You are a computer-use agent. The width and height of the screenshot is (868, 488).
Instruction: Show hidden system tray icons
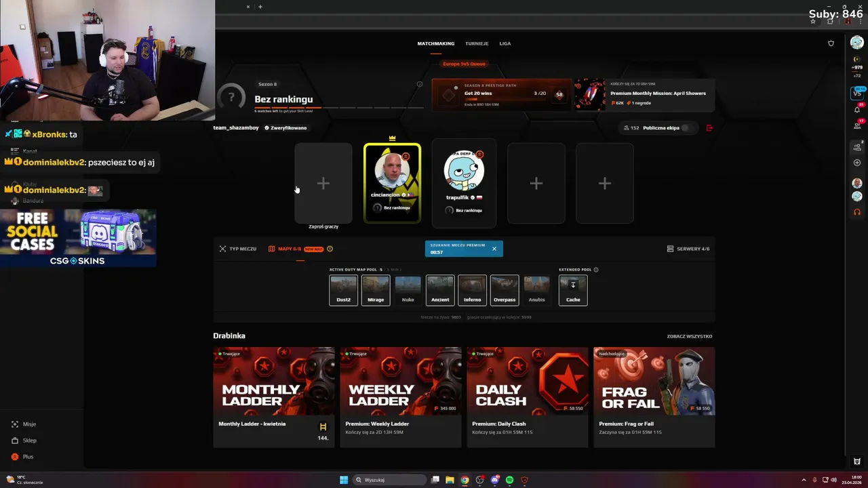pos(804,480)
